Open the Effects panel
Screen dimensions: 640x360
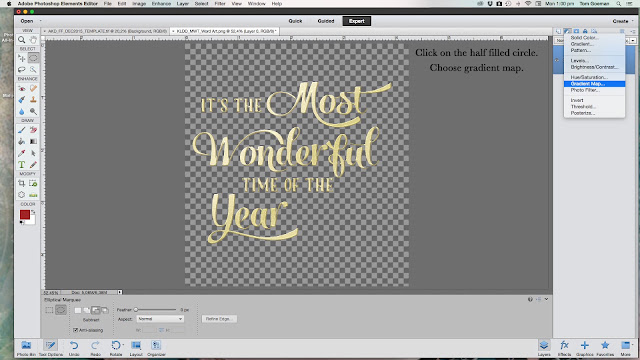tap(564, 348)
